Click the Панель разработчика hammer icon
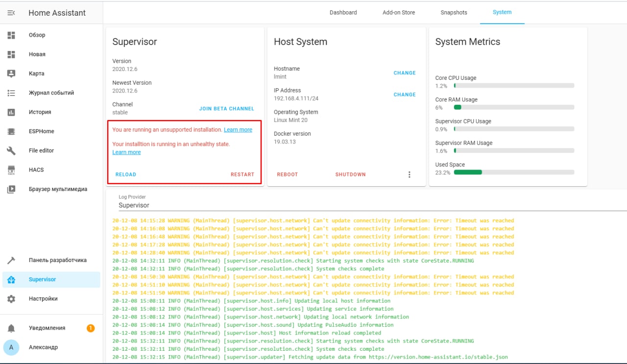This screenshot has height=364, width=627. pyautogui.click(x=11, y=260)
